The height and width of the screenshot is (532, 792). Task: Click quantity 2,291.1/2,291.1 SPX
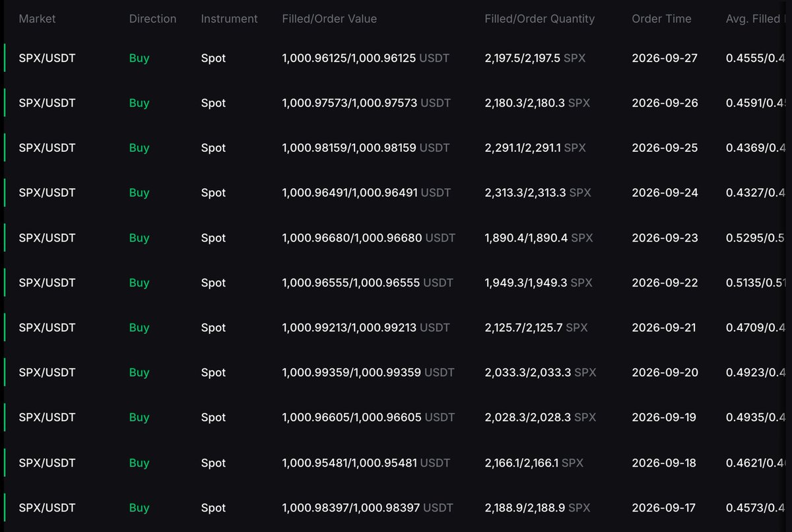pos(535,148)
